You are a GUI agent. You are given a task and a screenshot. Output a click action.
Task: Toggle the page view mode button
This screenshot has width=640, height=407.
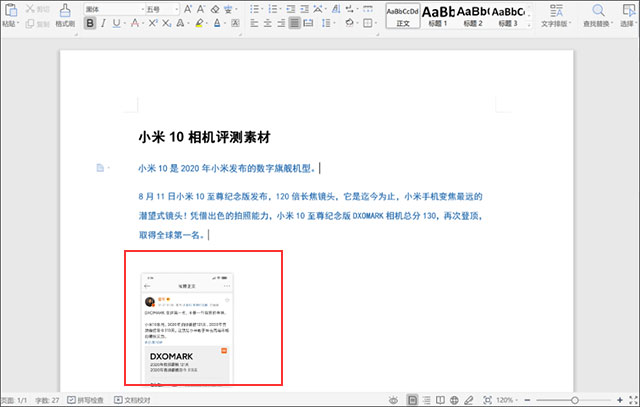pos(412,400)
